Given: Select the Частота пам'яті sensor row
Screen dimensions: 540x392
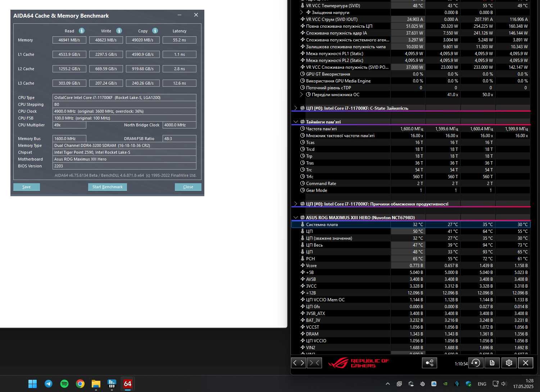Looking at the screenshot, I should (x=410, y=129).
